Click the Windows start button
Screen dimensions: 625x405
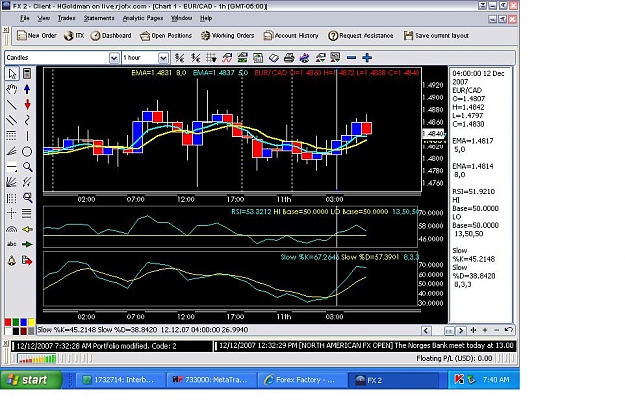click(31, 379)
